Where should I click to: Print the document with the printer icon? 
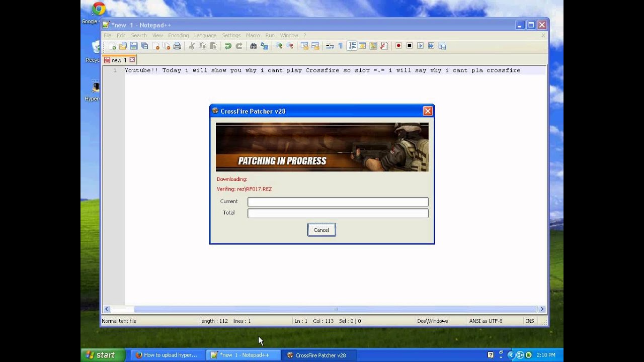tap(177, 46)
